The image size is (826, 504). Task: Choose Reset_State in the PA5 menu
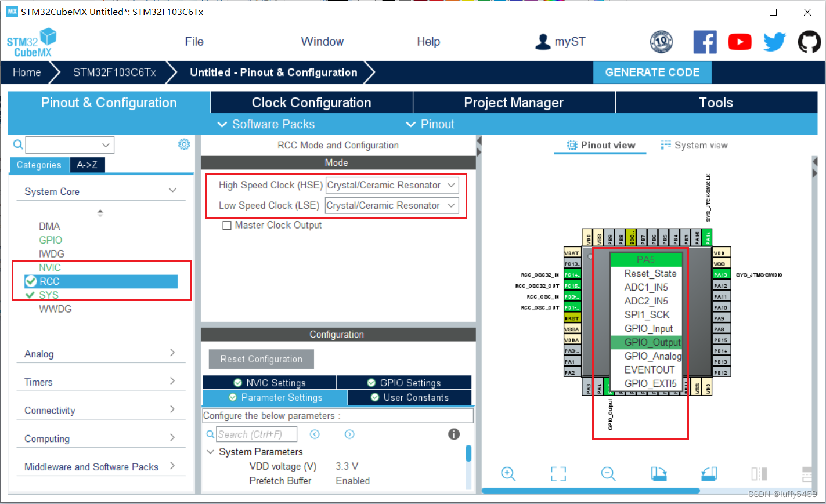pos(646,273)
